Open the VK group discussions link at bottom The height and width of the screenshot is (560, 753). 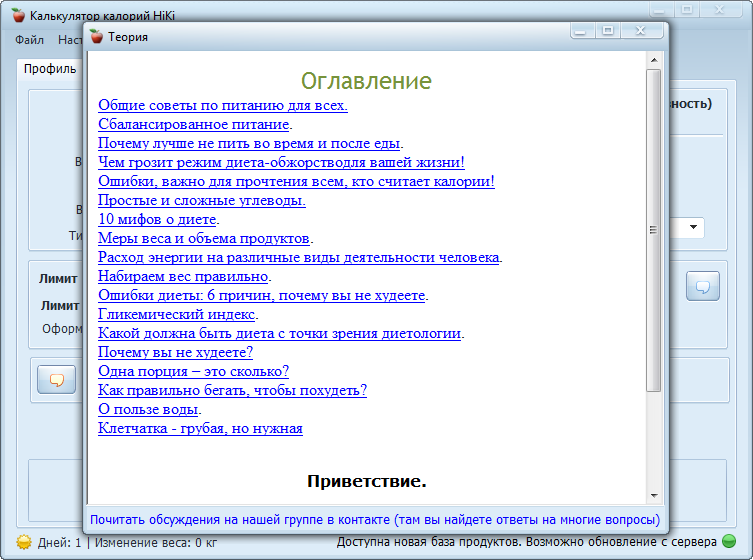(375, 520)
